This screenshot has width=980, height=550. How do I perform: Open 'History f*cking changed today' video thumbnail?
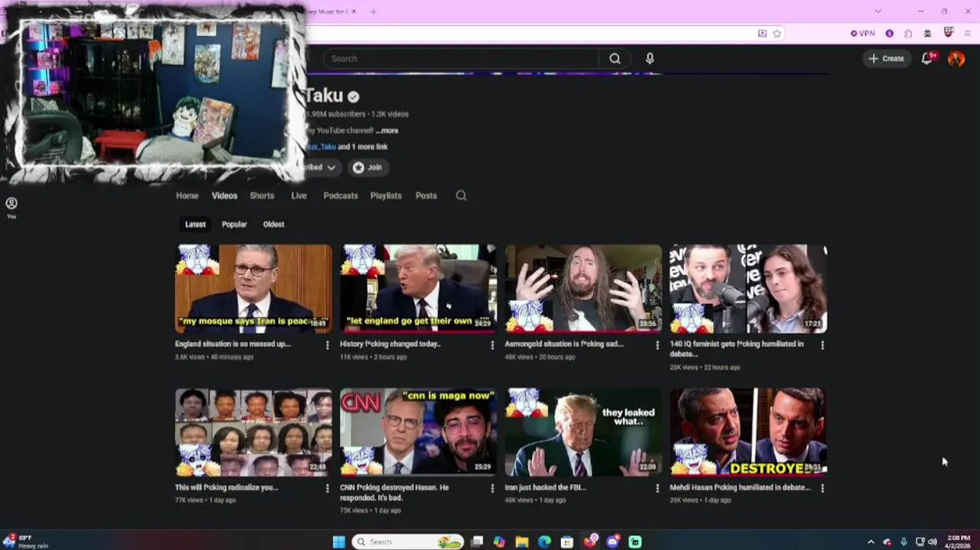418,289
